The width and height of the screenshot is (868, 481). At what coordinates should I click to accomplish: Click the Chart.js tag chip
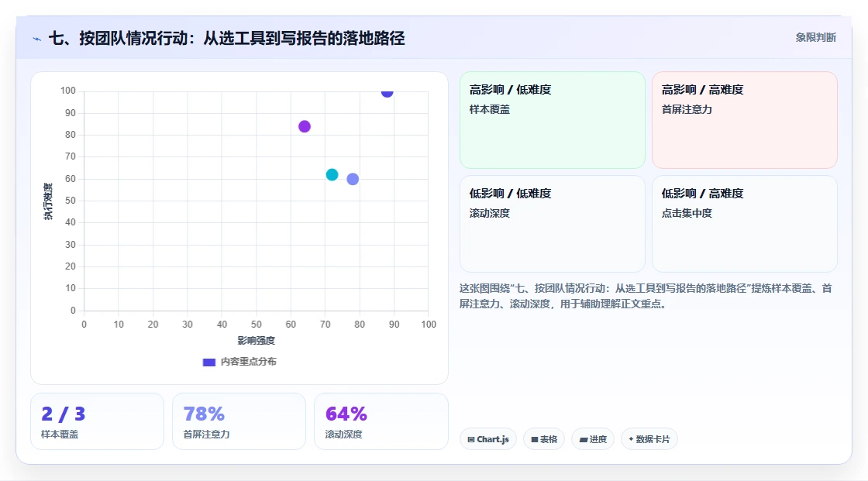(x=488, y=439)
